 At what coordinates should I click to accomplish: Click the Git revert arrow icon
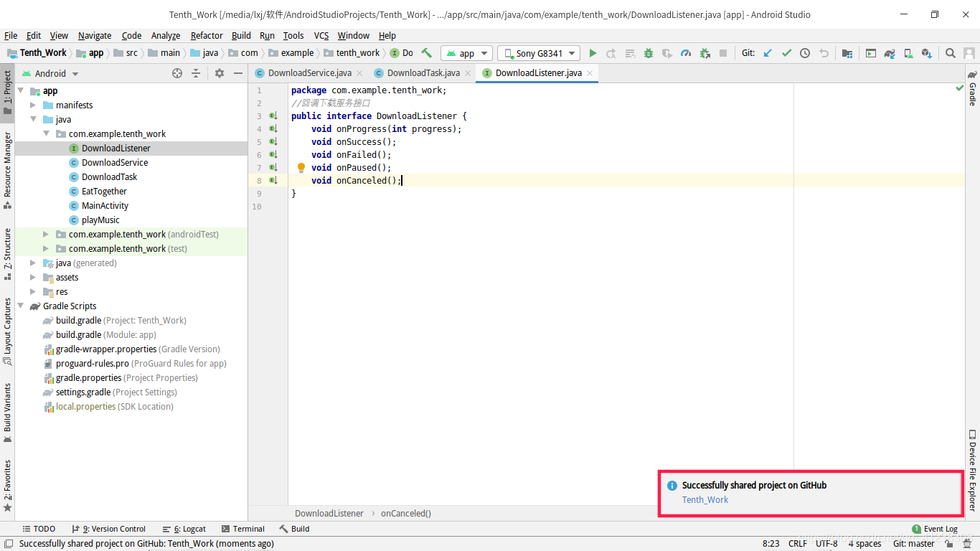[824, 53]
